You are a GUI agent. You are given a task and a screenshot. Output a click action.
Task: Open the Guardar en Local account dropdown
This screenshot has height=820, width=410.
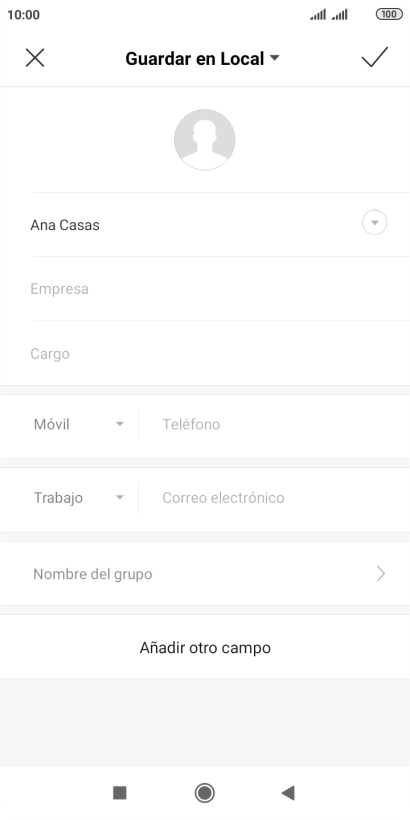(x=202, y=59)
